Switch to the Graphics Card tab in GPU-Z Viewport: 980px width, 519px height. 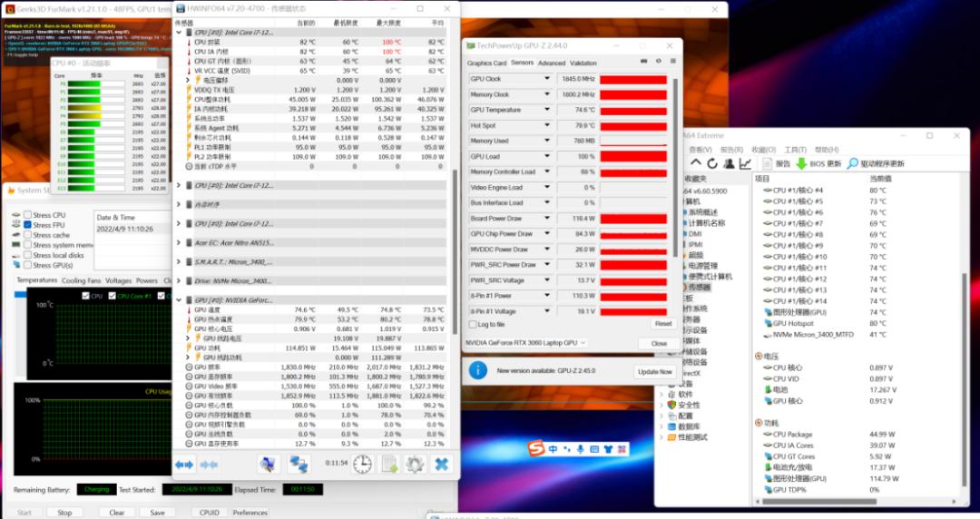click(486, 63)
